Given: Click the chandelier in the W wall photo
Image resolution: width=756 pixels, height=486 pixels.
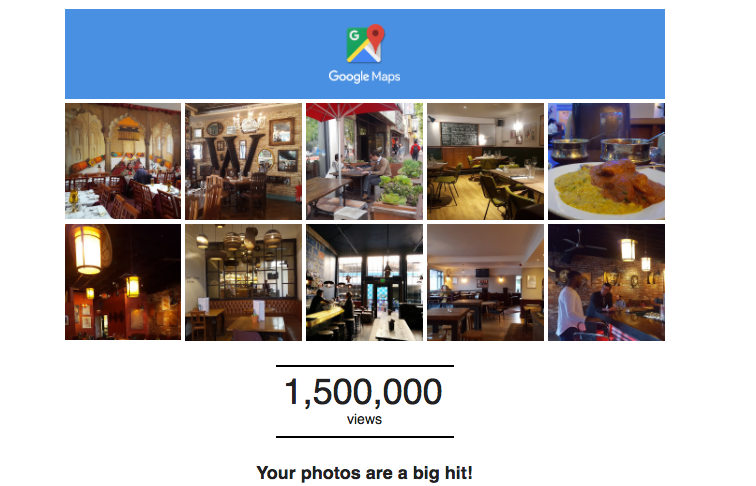Looking at the screenshot, I should coord(249,122).
